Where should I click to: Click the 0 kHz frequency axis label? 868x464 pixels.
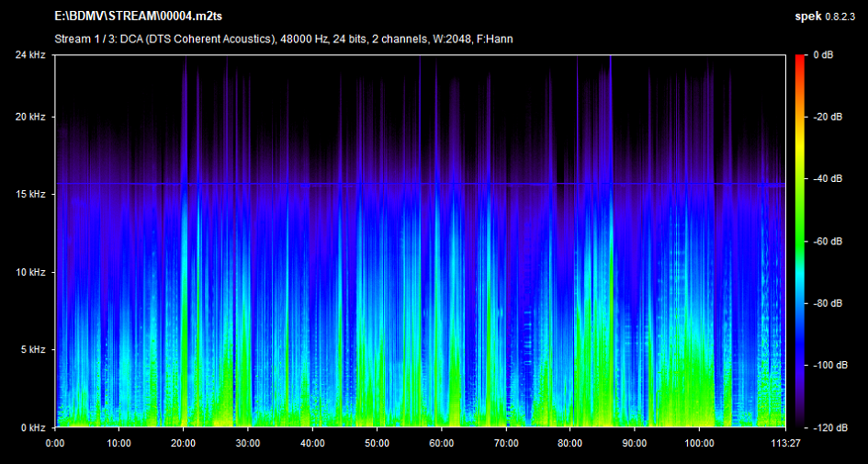(x=34, y=427)
